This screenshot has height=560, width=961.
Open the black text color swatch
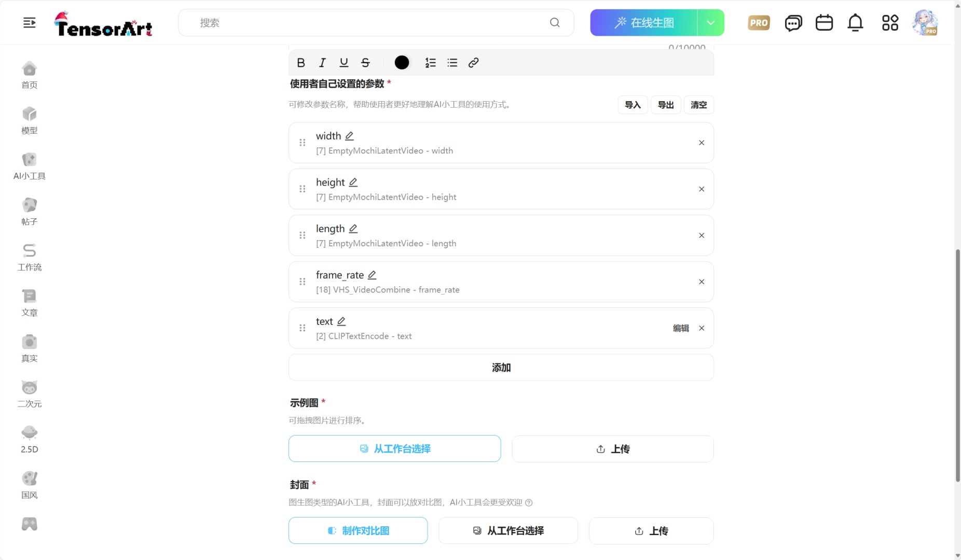[402, 63]
